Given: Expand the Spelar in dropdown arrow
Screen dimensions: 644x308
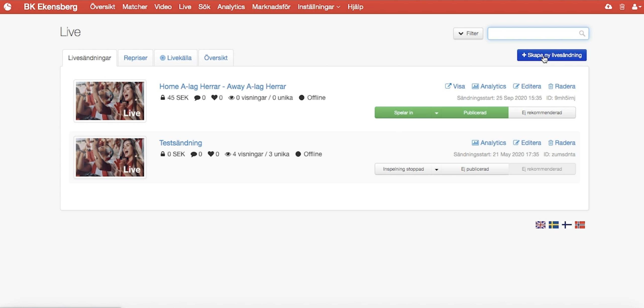Looking at the screenshot, I should click(437, 113).
